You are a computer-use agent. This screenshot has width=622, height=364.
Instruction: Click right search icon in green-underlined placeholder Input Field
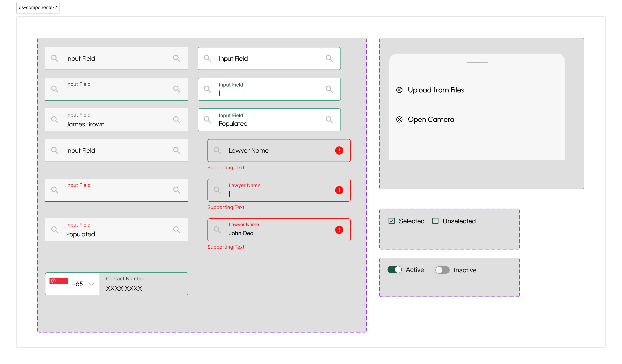pos(177,58)
